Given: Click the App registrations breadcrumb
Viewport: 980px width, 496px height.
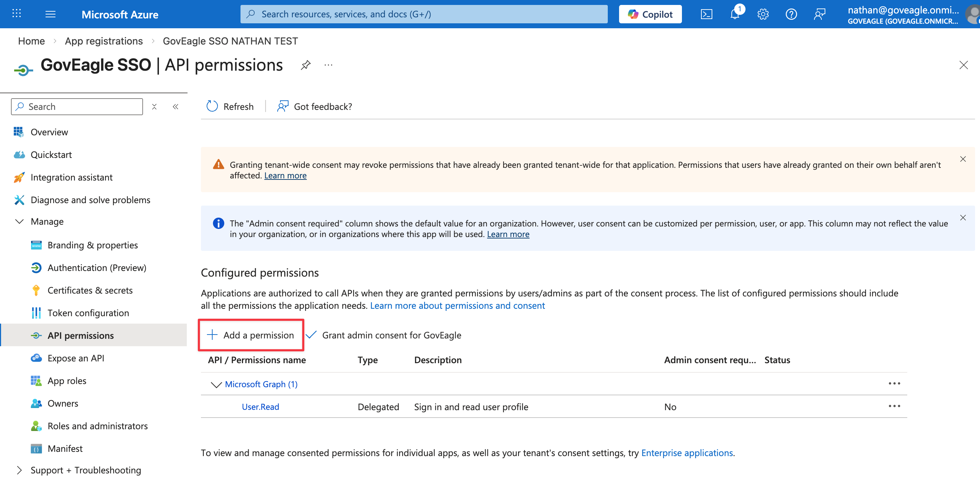Looking at the screenshot, I should (103, 41).
